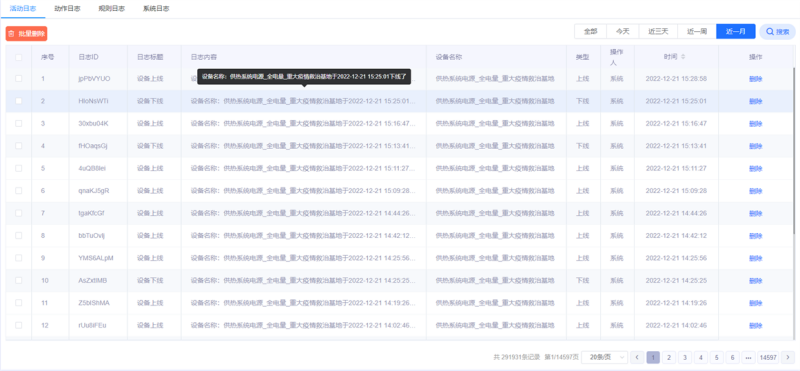
Task: Sort by the 时间 column arrows
Action: [683, 57]
